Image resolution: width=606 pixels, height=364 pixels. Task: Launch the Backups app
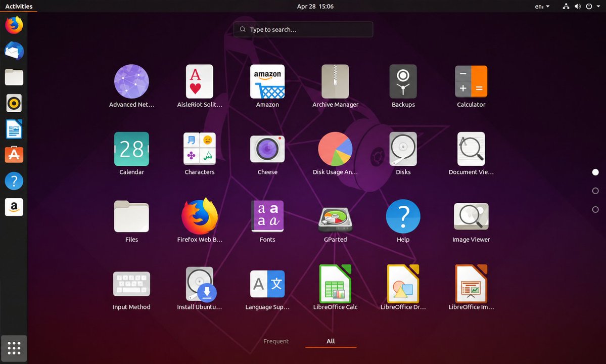[x=403, y=86]
